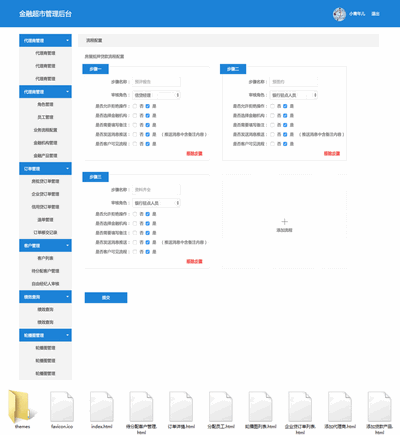This screenshot has width=400, height=435.
Task: Click the plus icon to add a step
Action: click(284, 222)
